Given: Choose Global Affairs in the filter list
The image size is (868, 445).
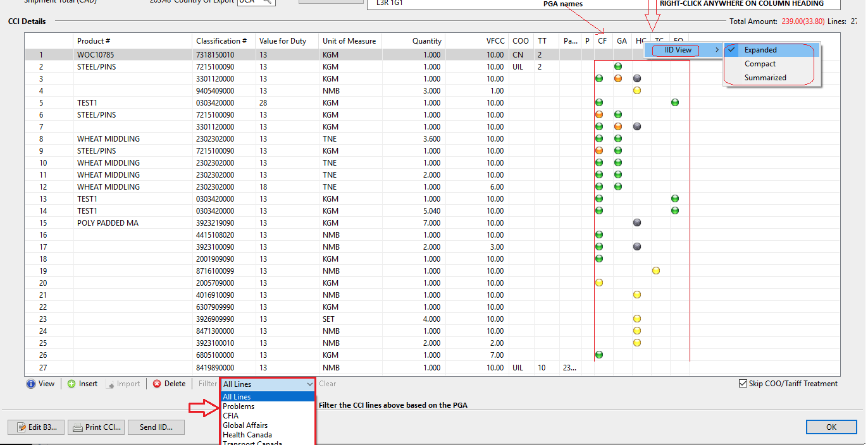Looking at the screenshot, I should pos(268,425).
